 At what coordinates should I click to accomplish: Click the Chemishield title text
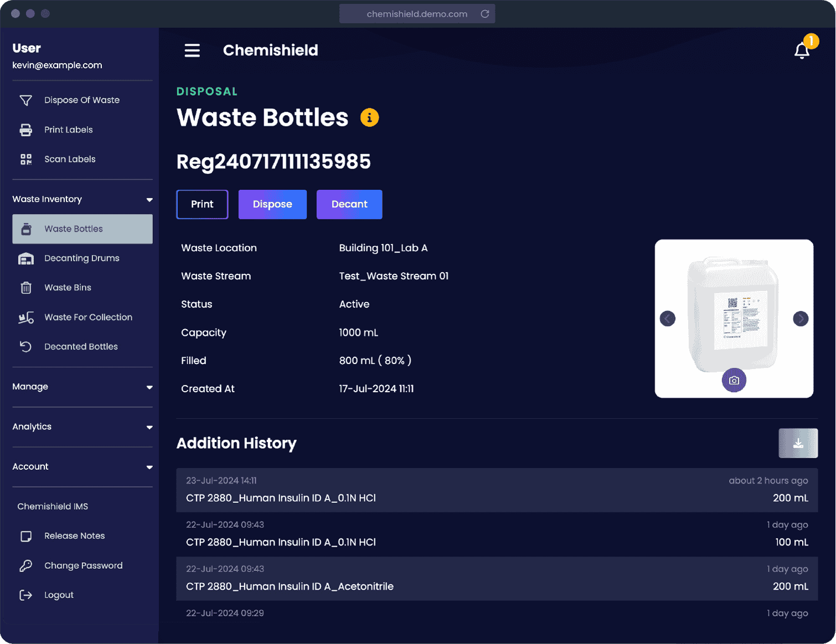point(271,50)
